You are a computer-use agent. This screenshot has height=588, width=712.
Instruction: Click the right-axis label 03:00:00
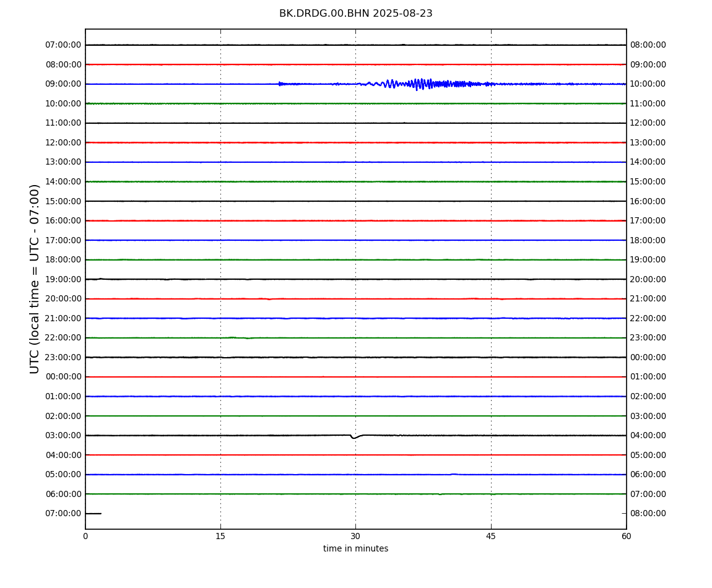(648, 416)
